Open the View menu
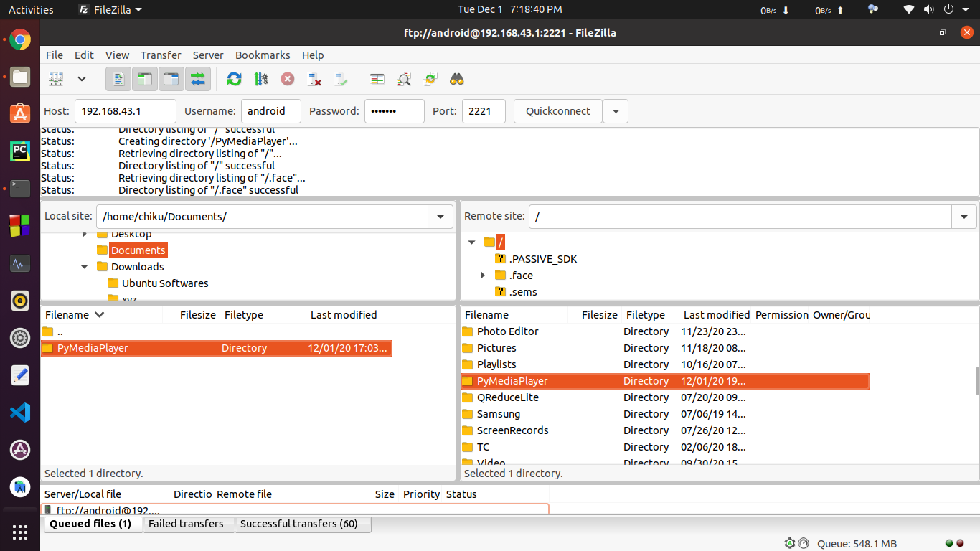Viewport: 980px width, 551px height. click(117, 55)
